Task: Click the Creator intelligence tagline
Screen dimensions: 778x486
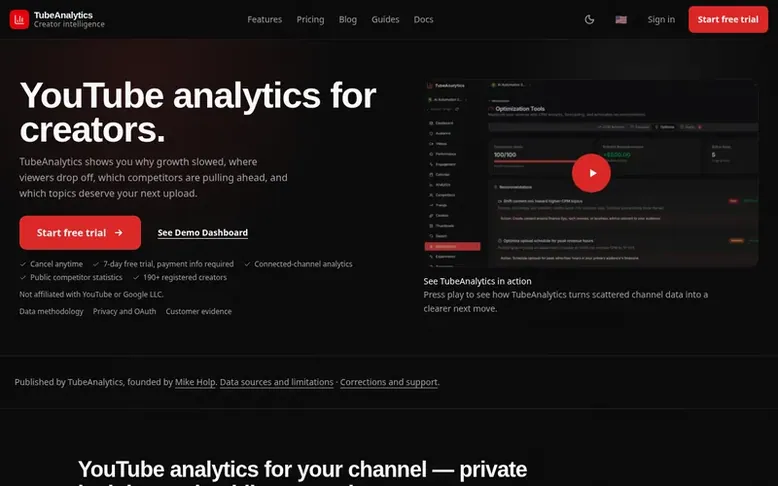Action: coord(69,24)
